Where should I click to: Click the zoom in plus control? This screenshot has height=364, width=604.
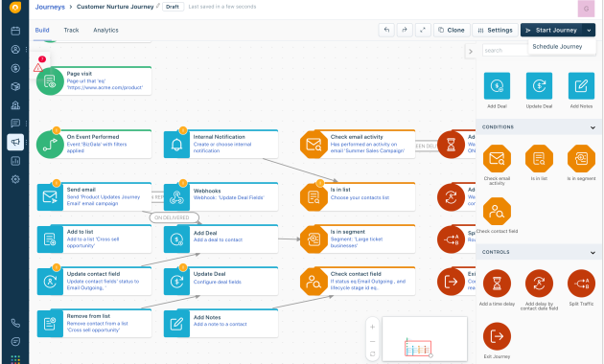(x=372, y=327)
